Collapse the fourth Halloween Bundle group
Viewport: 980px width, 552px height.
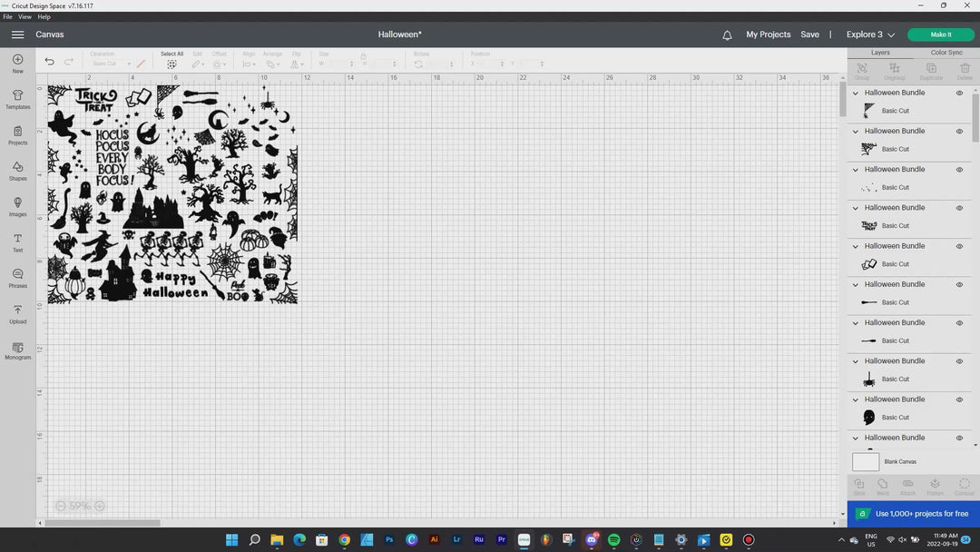pos(856,208)
